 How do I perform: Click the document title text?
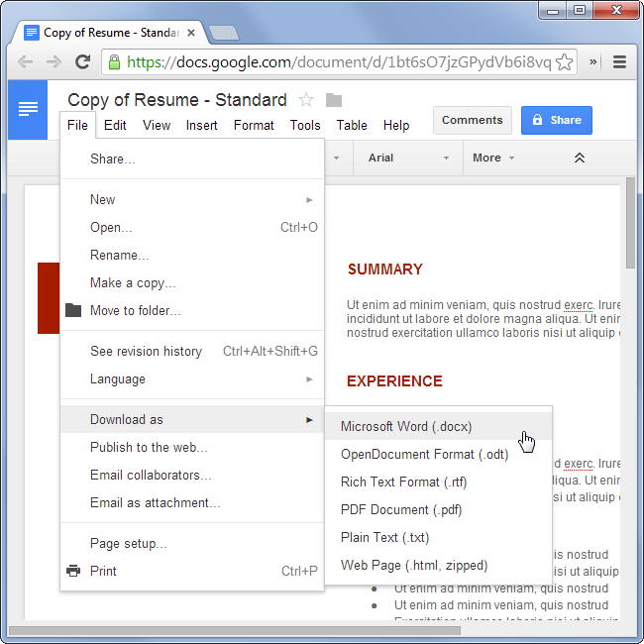[177, 100]
